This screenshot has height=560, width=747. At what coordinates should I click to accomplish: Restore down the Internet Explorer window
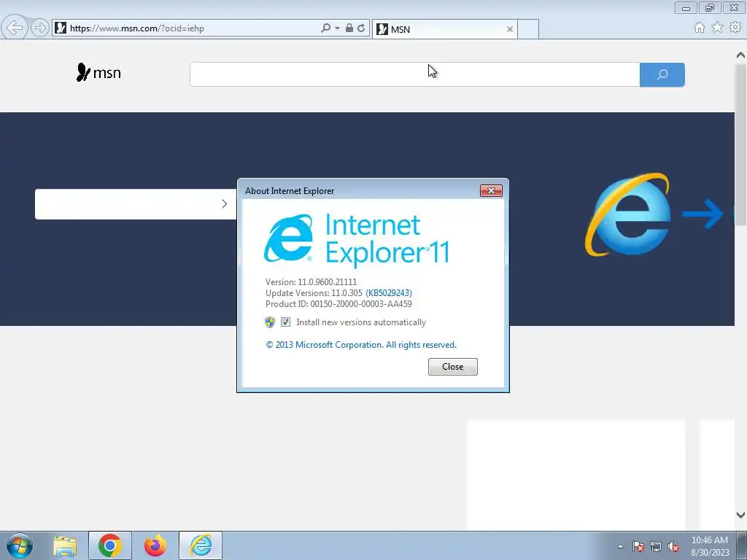[710, 8]
